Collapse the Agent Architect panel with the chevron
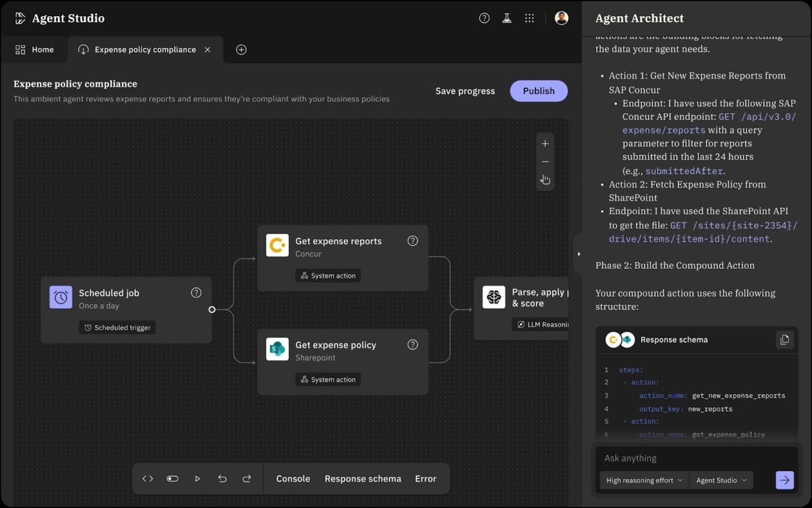812x508 pixels. pos(578,254)
